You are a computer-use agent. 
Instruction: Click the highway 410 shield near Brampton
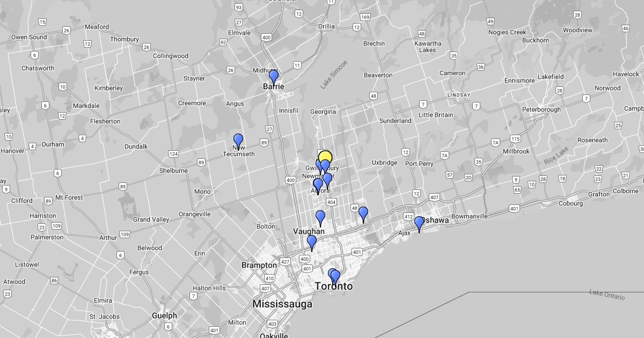pyautogui.click(x=269, y=278)
